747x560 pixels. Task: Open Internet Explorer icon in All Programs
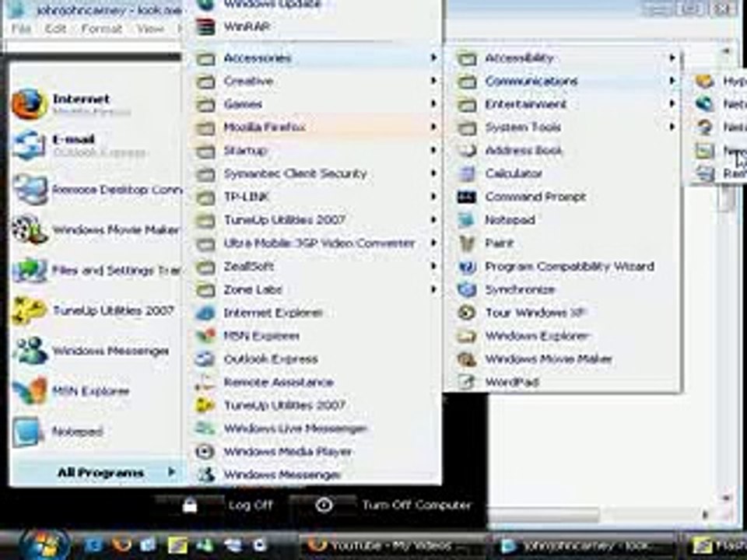[x=205, y=313]
